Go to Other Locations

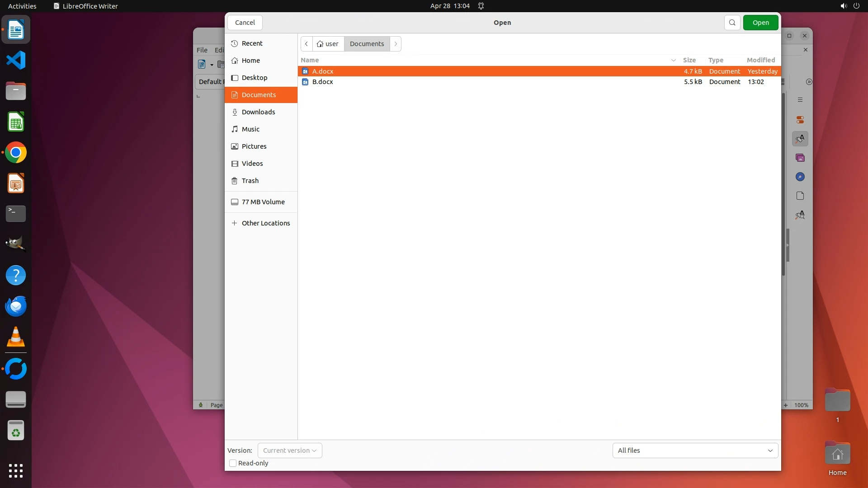(265, 223)
